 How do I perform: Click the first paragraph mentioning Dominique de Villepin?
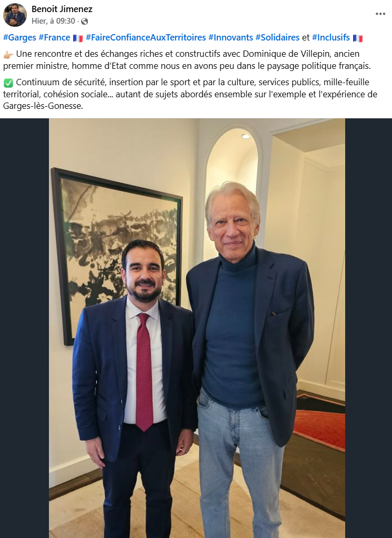(x=187, y=60)
